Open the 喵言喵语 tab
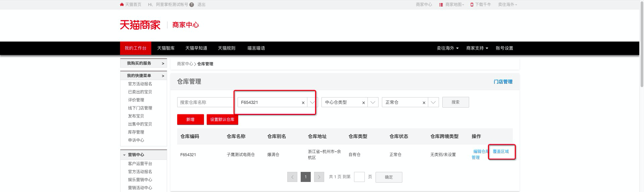The width and height of the screenshot is (644, 192). 256,48
